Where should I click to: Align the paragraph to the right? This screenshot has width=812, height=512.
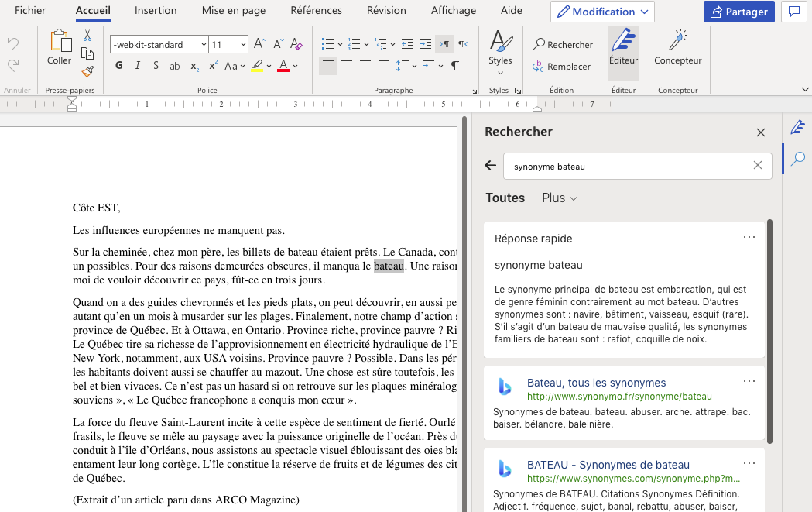point(365,66)
